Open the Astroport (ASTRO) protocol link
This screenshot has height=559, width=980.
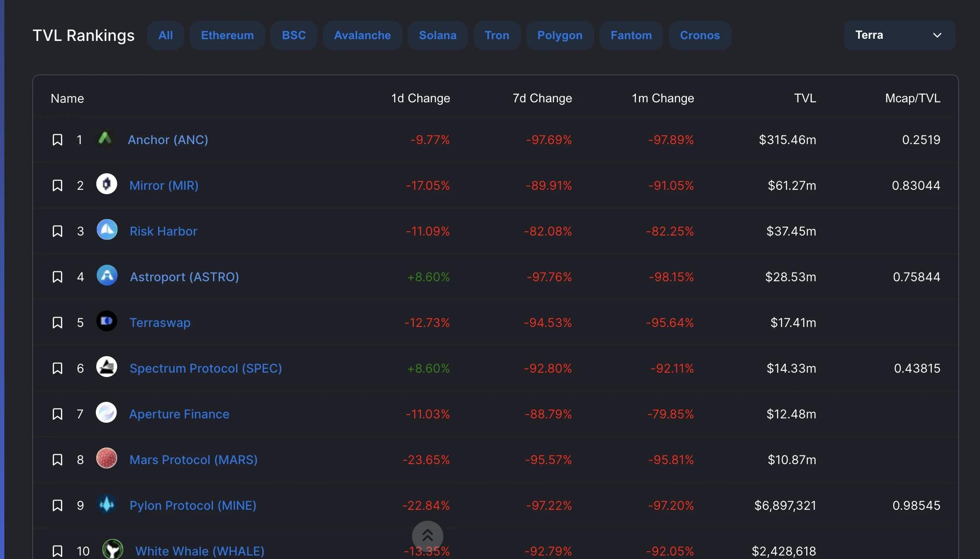pos(184,277)
